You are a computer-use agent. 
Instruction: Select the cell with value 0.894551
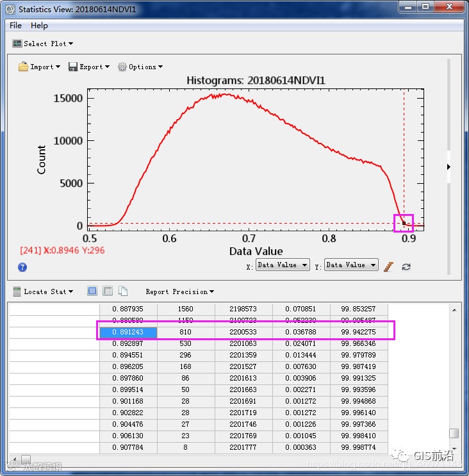[x=128, y=355]
